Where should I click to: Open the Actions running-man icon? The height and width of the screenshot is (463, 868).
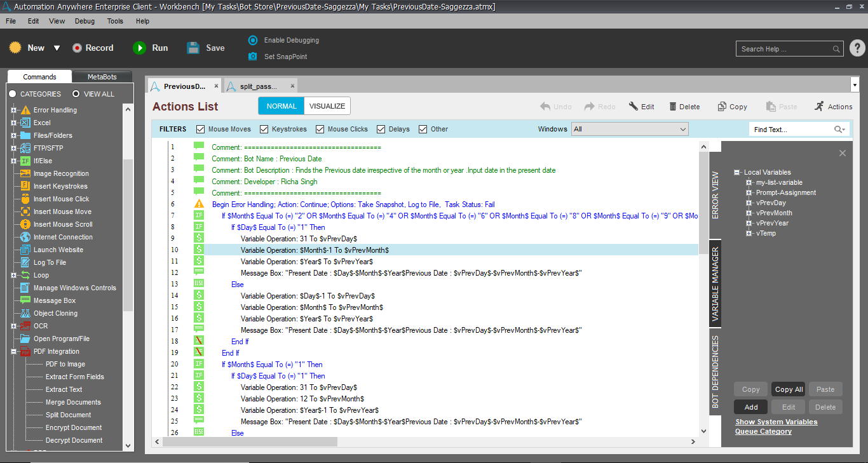[819, 106]
